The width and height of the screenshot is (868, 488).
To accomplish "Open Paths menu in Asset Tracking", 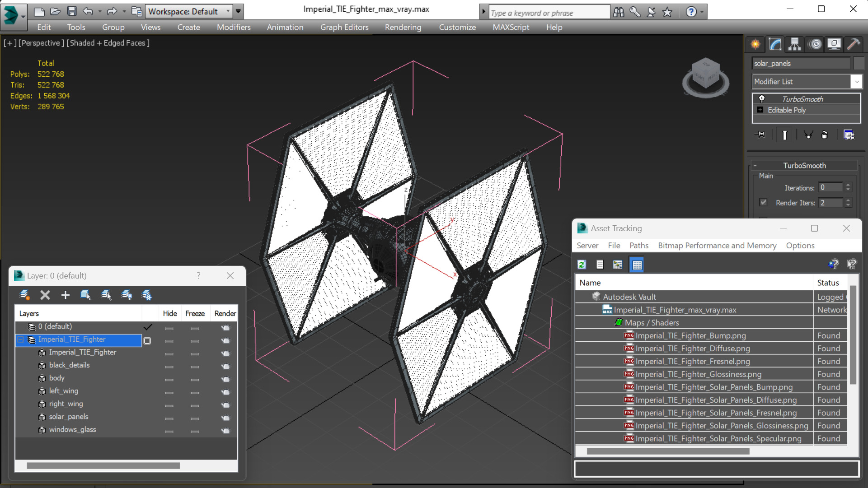I will (x=638, y=245).
